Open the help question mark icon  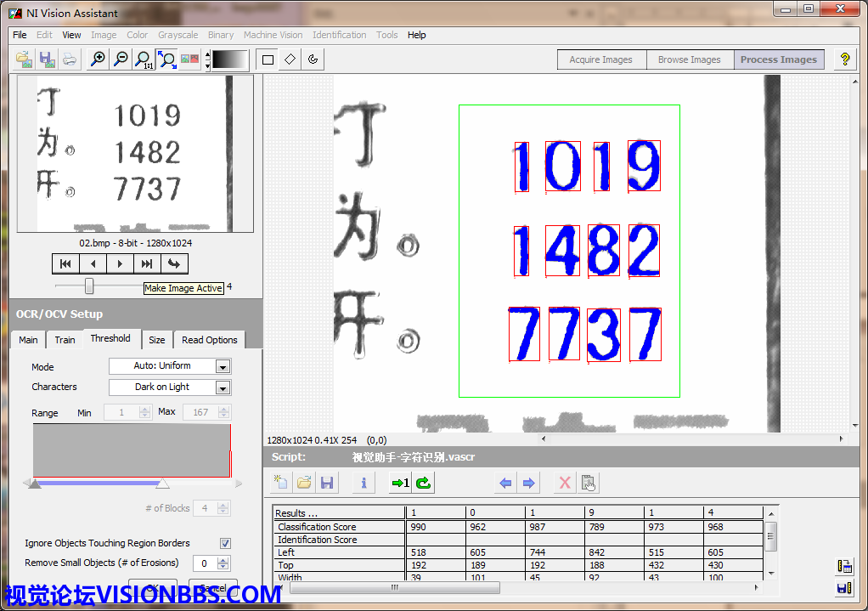click(844, 59)
